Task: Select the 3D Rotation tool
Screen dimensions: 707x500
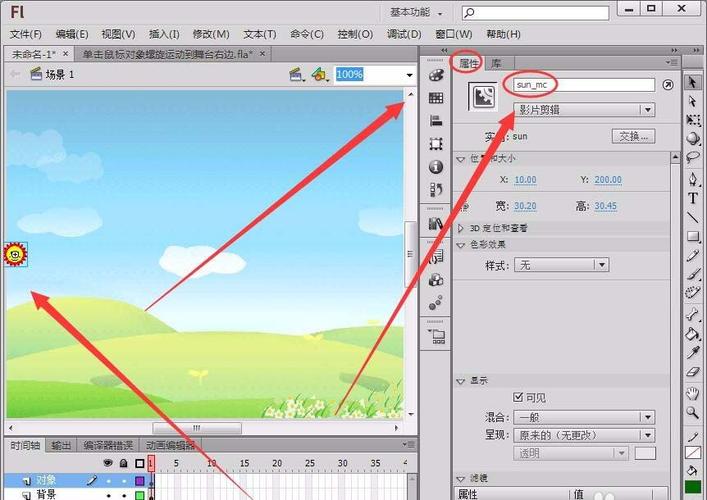Action: [693, 138]
